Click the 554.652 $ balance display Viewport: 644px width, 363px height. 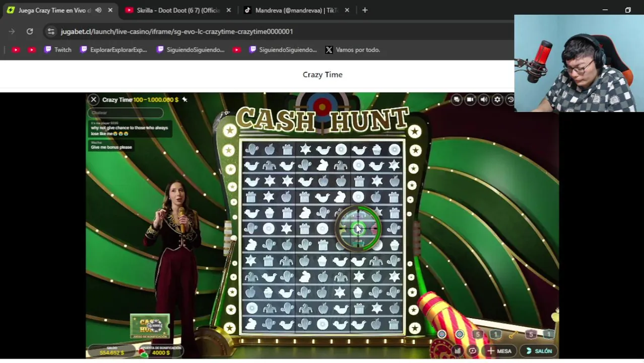[112, 353]
